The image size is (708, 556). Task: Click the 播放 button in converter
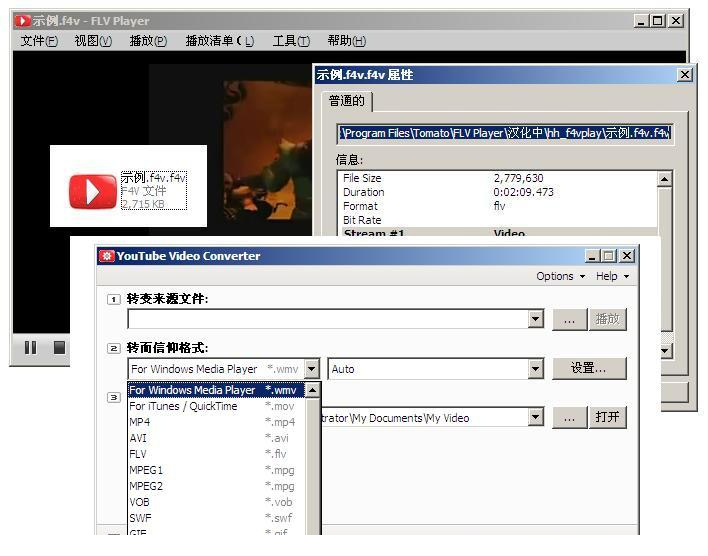pos(607,320)
